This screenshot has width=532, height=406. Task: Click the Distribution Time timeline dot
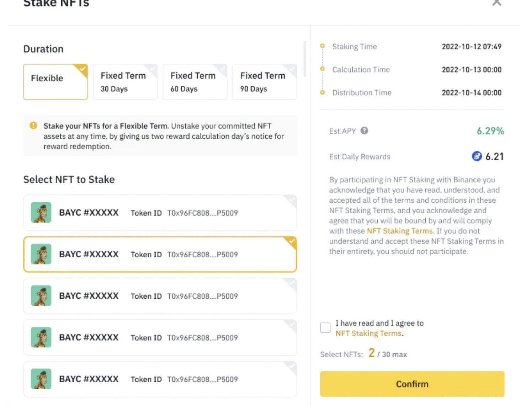tap(323, 92)
